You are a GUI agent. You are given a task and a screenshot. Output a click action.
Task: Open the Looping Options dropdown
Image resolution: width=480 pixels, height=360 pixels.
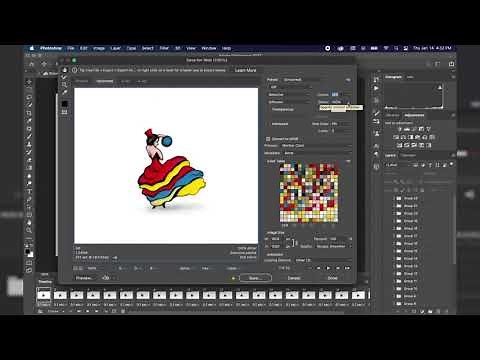click(x=323, y=260)
